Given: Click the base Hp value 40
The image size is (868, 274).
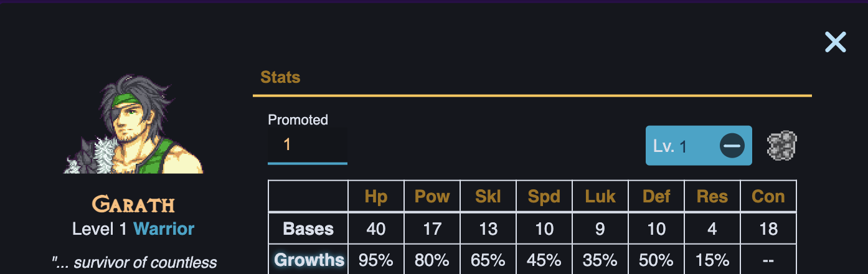Looking at the screenshot, I should tap(376, 229).
